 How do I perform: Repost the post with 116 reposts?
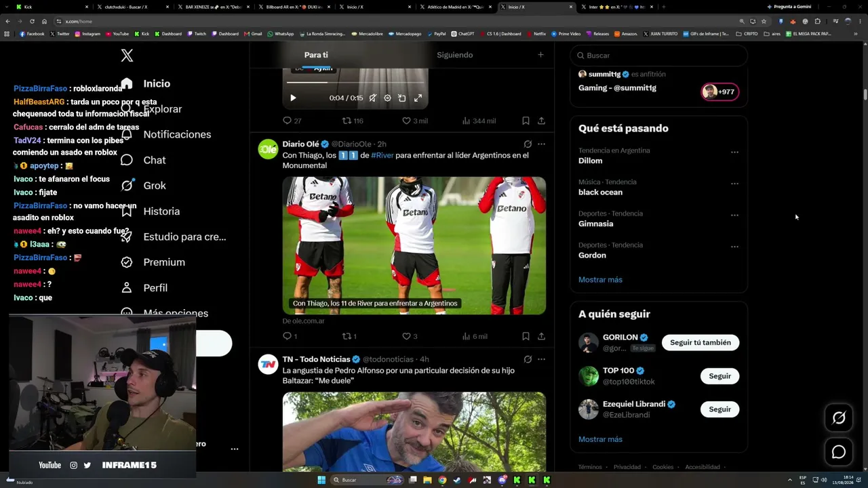pos(353,121)
